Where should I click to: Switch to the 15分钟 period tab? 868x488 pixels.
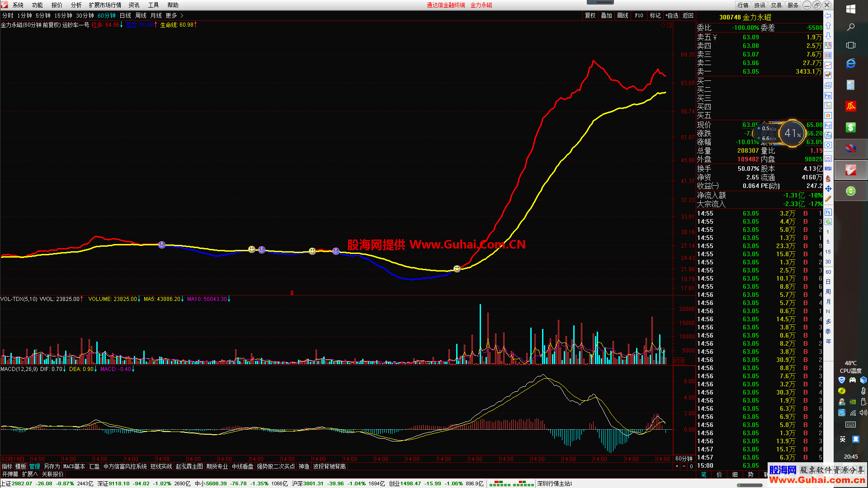[63, 15]
